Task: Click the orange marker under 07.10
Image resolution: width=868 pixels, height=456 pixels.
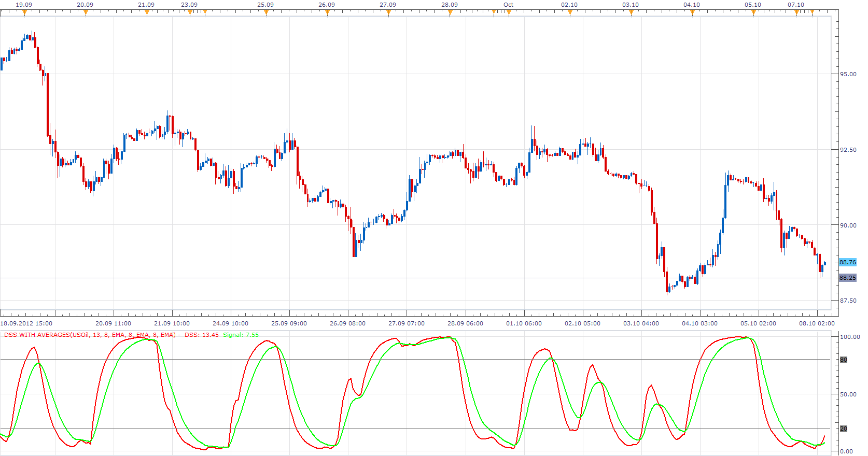Action: 796,13
